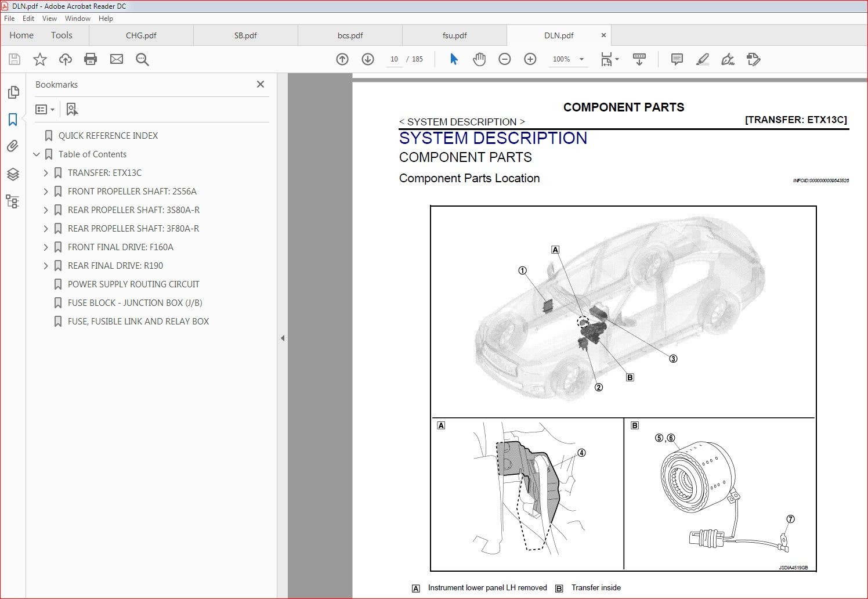The width and height of the screenshot is (868, 599).
Task: Go to next page arrow icon
Action: click(368, 59)
